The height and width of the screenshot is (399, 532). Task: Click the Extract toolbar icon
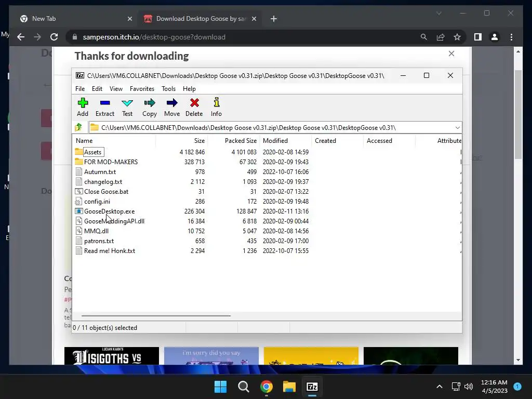pos(105,107)
